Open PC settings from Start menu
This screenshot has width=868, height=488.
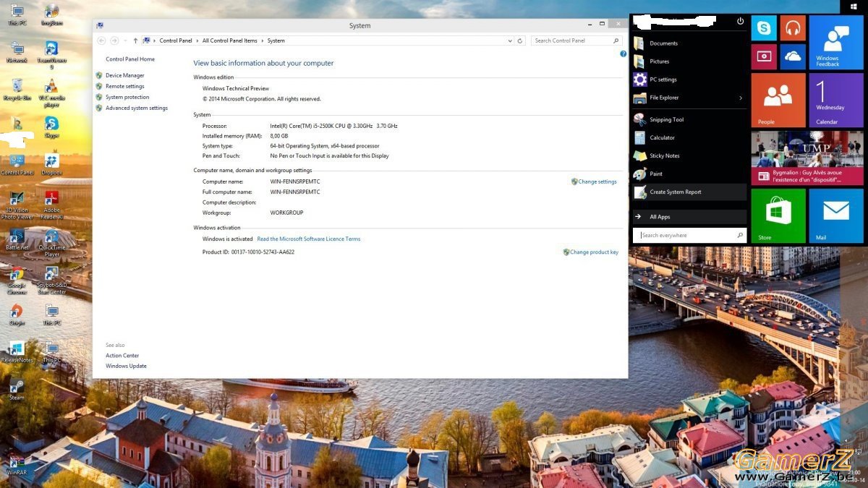tap(689, 80)
